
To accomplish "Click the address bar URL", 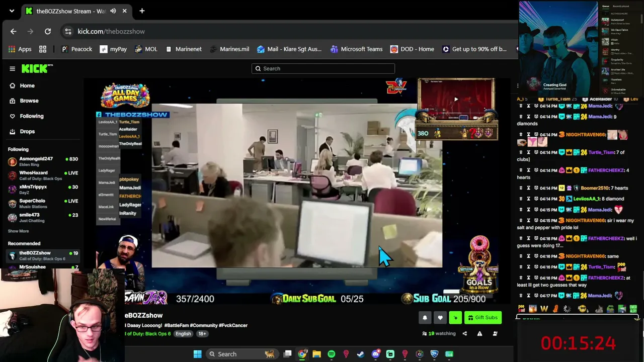I will tap(111, 31).
